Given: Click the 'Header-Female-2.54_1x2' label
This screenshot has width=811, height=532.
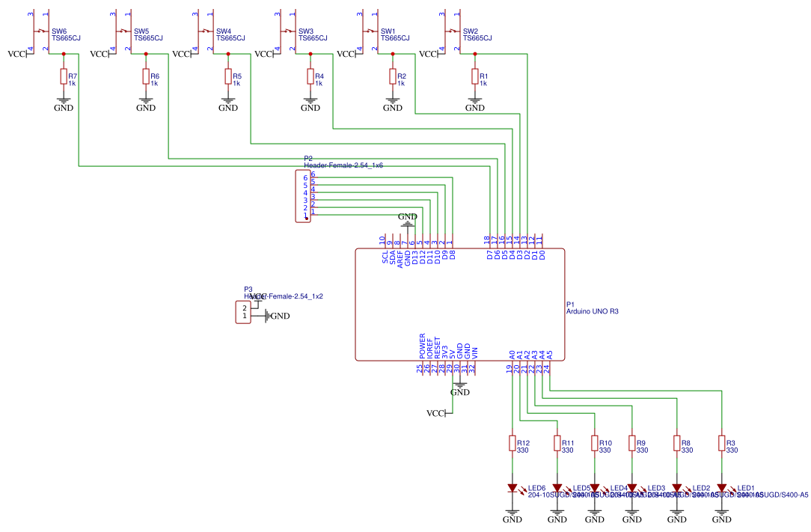Looking at the screenshot, I should coord(284,296).
